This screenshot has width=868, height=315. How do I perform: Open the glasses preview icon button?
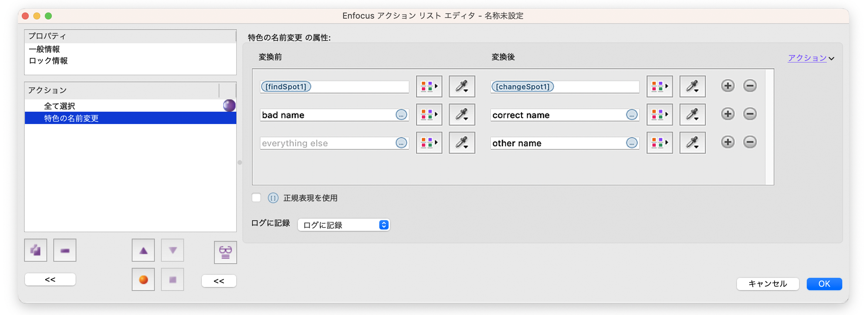[225, 252]
